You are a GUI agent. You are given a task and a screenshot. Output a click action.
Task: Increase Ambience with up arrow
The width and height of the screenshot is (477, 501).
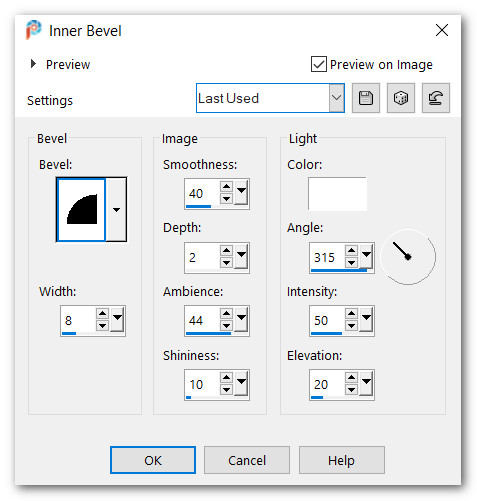click(226, 313)
